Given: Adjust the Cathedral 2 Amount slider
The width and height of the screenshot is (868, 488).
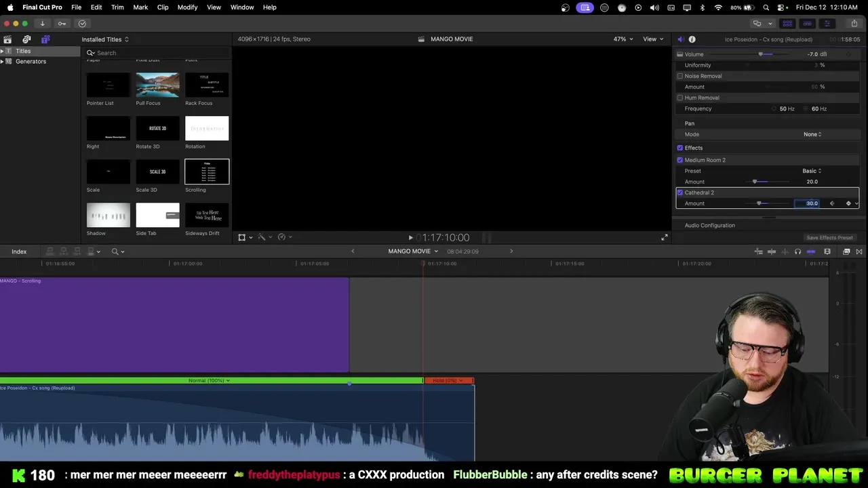Looking at the screenshot, I should click(759, 203).
